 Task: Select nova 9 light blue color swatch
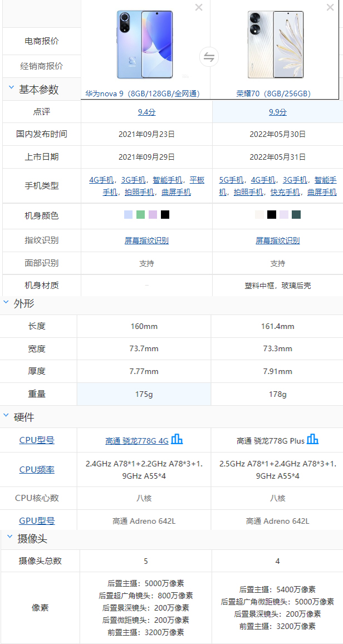coord(128,214)
